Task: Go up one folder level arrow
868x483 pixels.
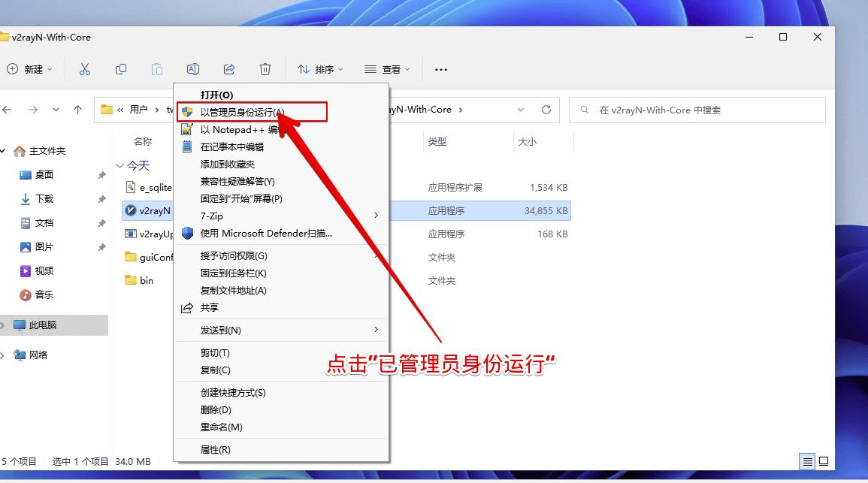Action: (77, 110)
